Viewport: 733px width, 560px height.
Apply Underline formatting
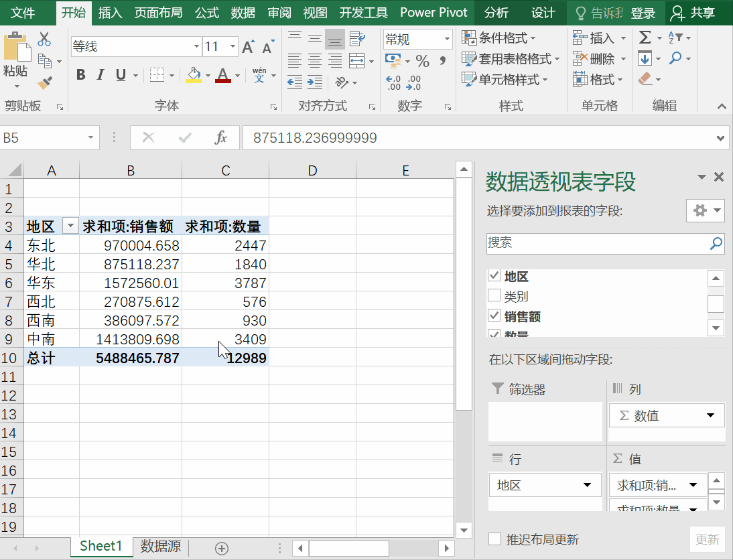pyautogui.click(x=121, y=75)
